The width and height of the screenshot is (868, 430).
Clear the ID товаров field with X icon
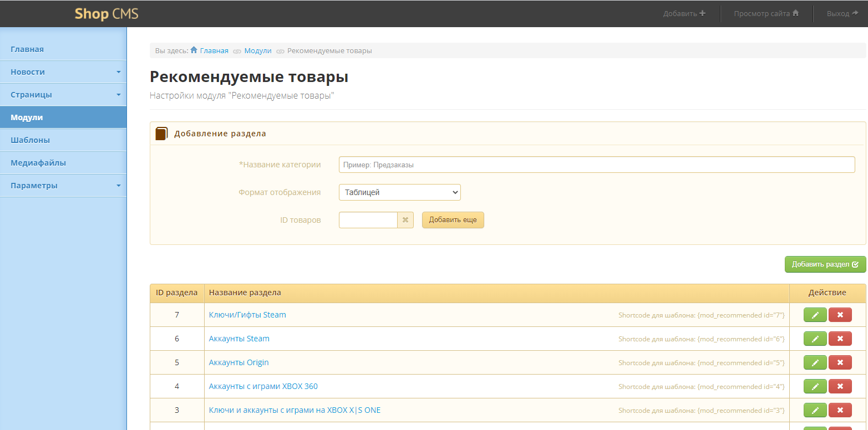pyautogui.click(x=405, y=220)
